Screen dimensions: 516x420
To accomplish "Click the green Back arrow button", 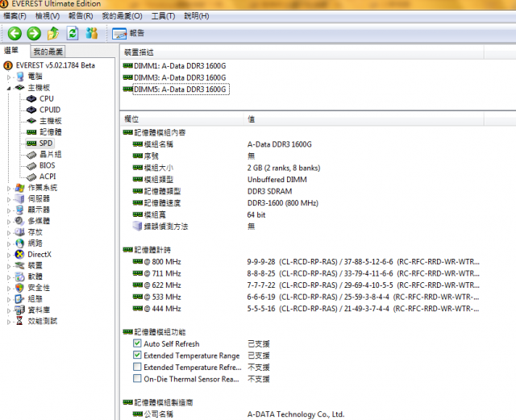I will coord(15,33).
